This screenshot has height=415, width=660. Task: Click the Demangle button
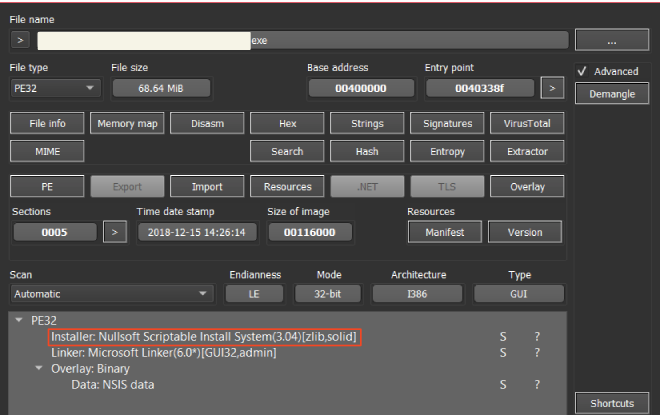click(x=612, y=93)
